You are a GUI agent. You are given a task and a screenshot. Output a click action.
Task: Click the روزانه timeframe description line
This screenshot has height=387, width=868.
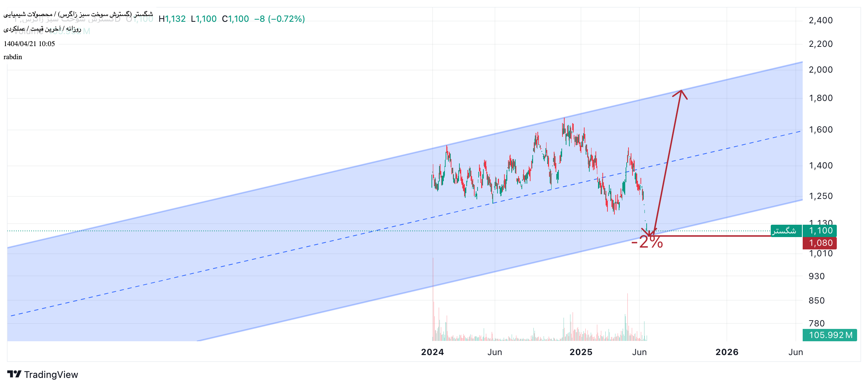pyautogui.click(x=42, y=29)
